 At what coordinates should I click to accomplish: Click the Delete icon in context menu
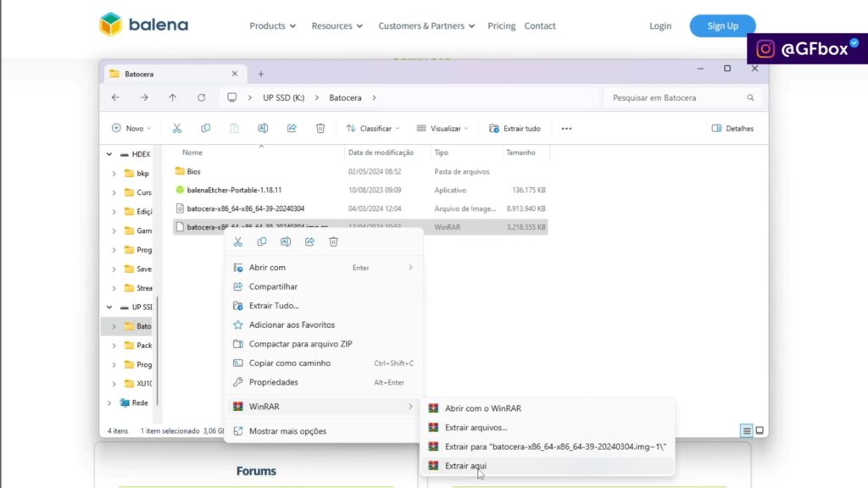(x=333, y=241)
